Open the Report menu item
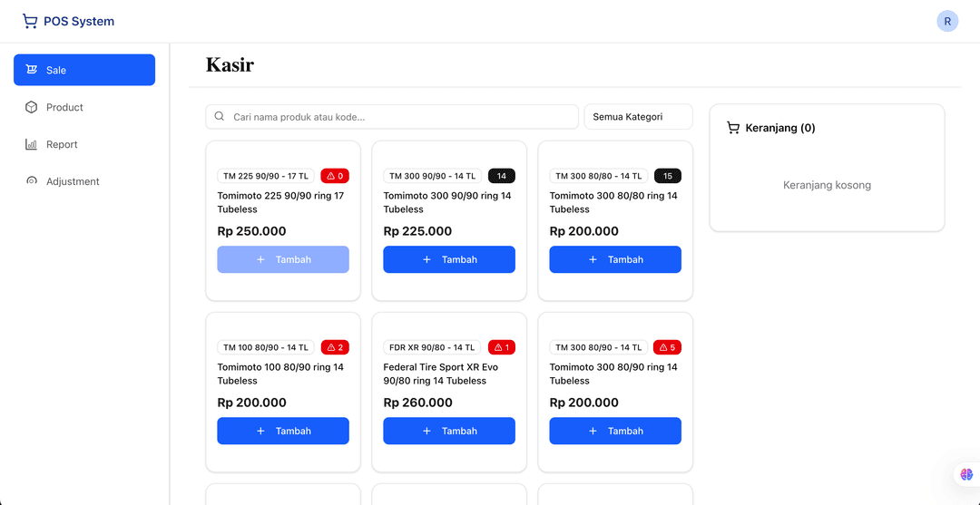Screen dimensions: 980x505 coord(62,144)
